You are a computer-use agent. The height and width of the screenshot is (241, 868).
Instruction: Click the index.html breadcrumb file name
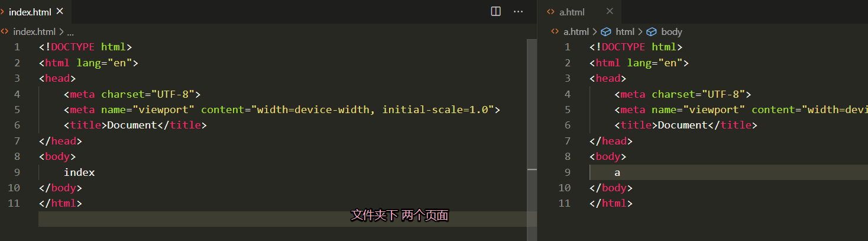34,32
